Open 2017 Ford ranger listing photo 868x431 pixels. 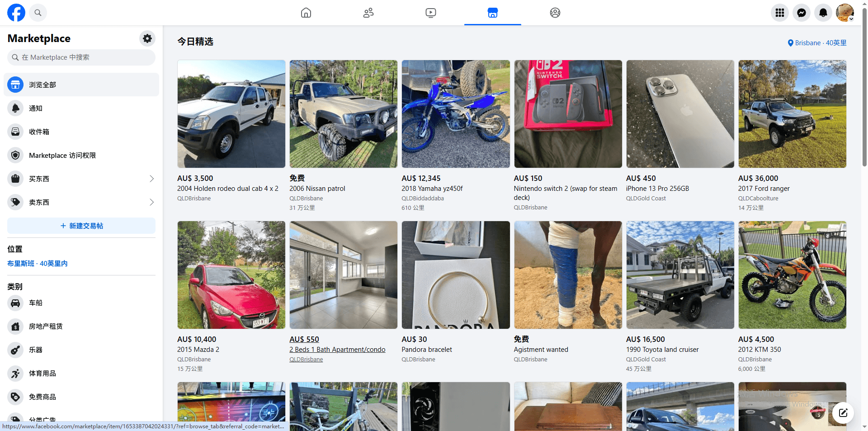793,114
